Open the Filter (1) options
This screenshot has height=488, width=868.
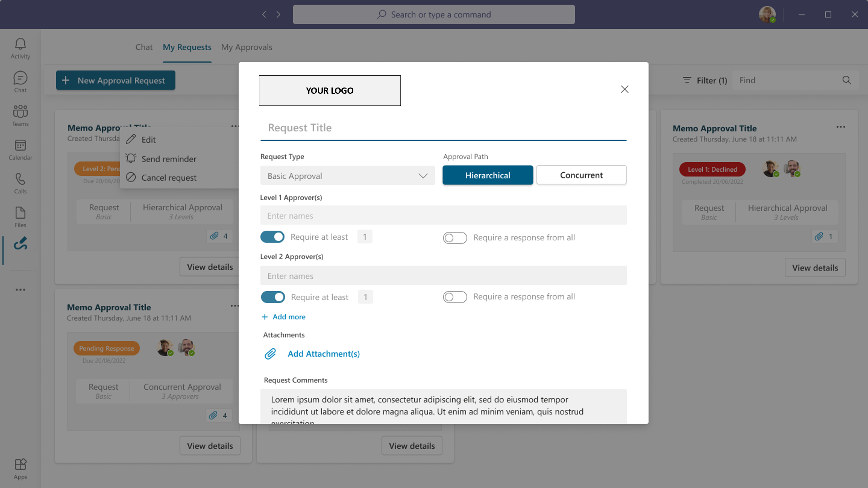coord(705,80)
